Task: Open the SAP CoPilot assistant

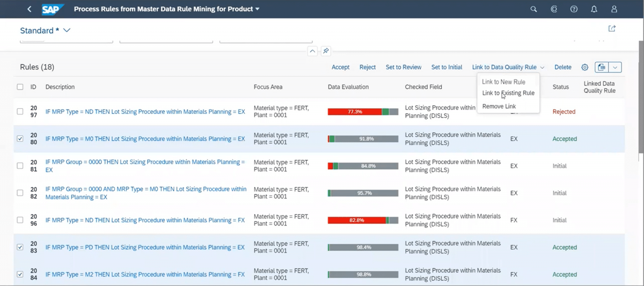Action: click(x=553, y=8)
